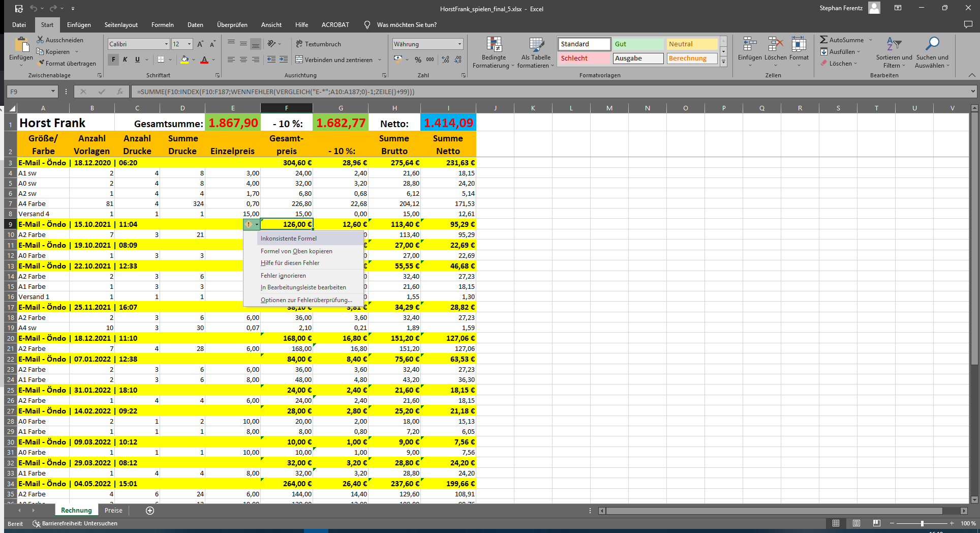Viewport: 980px width, 533px height.
Task: Apply the 'Berechnung' cell style
Action: click(692, 58)
